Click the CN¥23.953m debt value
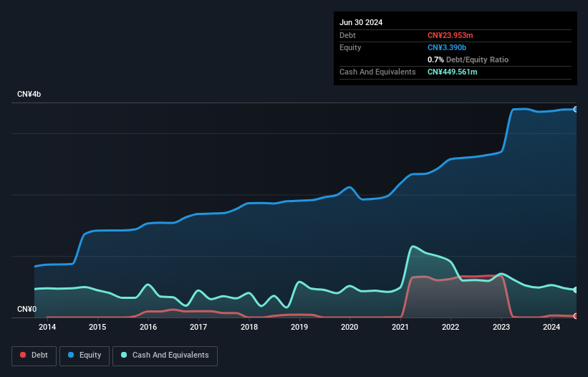Viewport: 588px width, 377px height. pos(450,35)
